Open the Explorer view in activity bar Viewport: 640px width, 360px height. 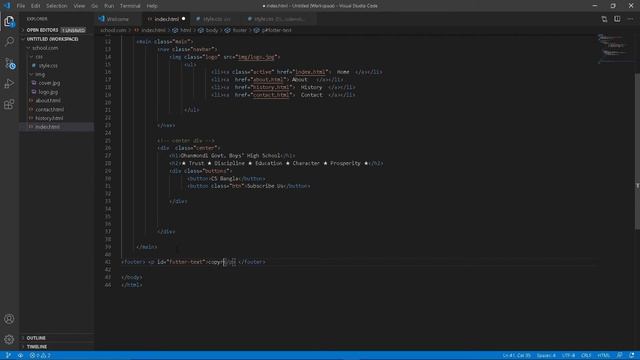(9, 21)
